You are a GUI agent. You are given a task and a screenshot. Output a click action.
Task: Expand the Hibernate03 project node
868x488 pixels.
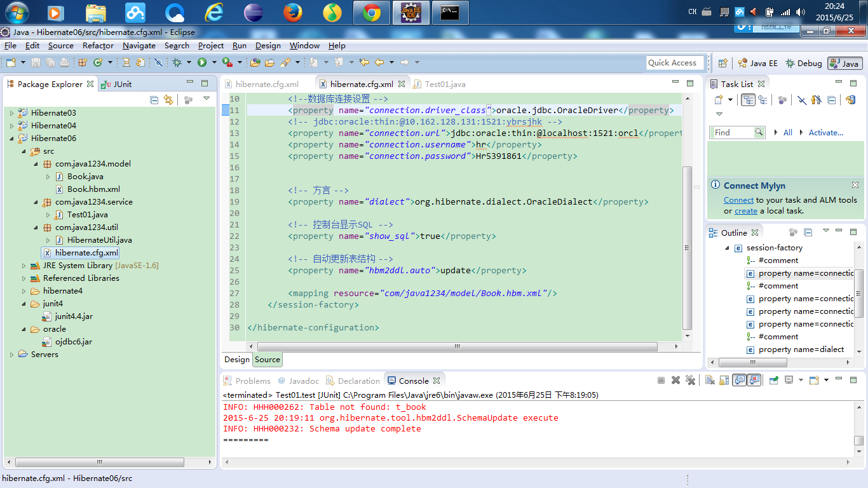click(x=11, y=113)
